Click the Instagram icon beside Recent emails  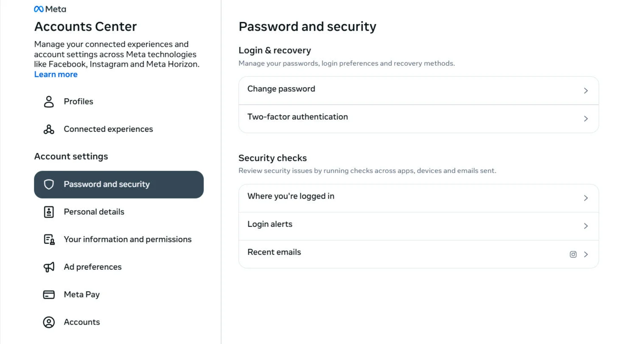(573, 254)
